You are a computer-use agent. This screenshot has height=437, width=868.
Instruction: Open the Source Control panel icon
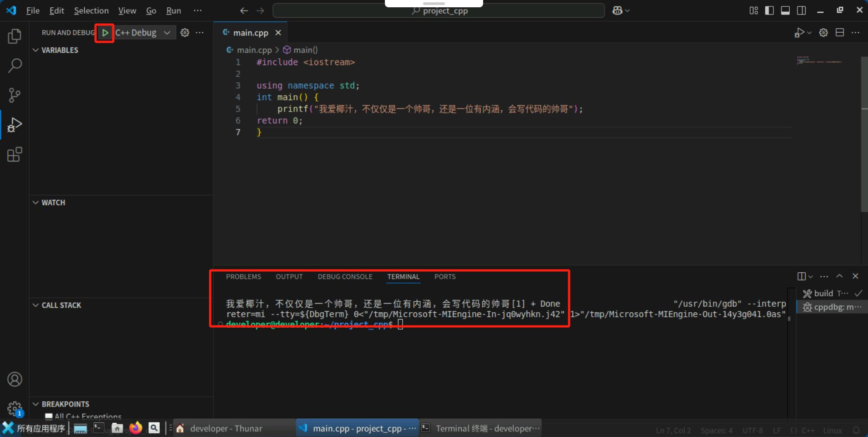pyautogui.click(x=15, y=95)
